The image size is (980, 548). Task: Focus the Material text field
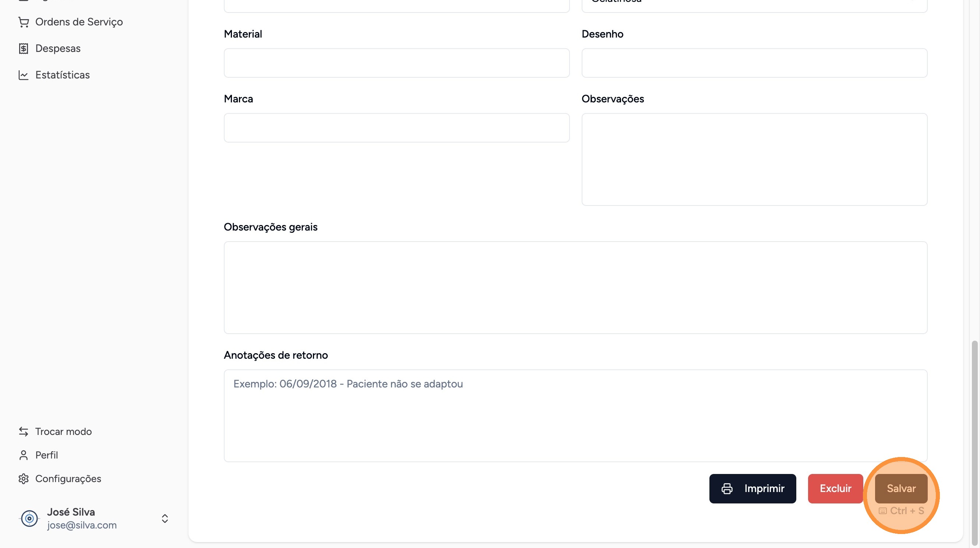[x=396, y=63]
